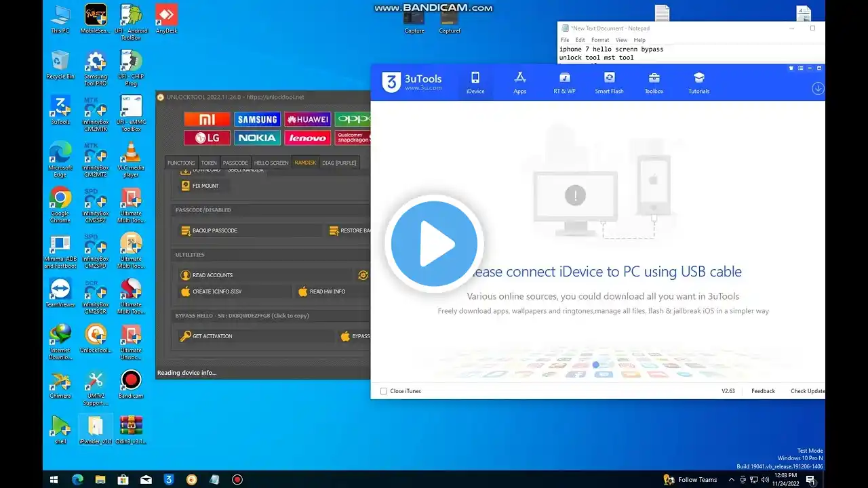Open File Explorer from the taskbar
Viewport: 868px width, 488px height.
click(100, 479)
